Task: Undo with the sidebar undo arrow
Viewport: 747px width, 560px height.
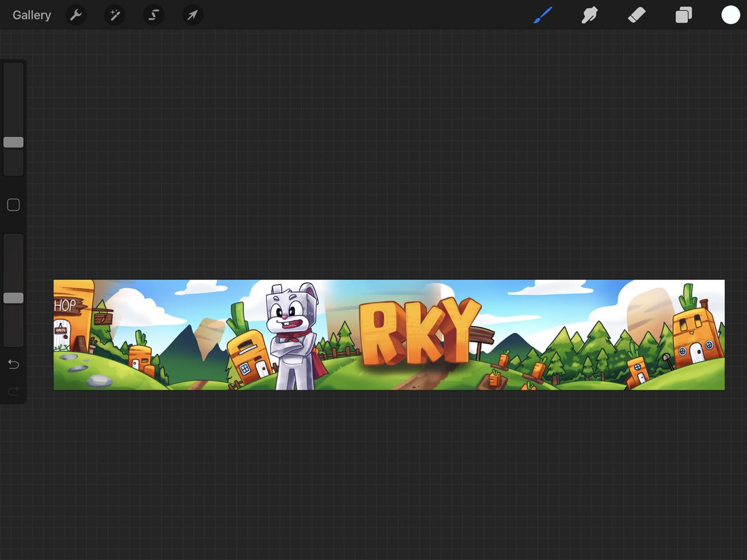Action: (x=13, y=365)
